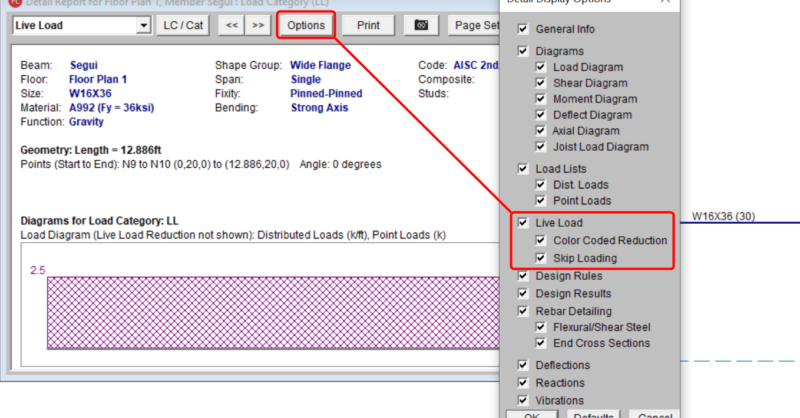Toggle Color Coded Reduction checkbox

[541, 241]
